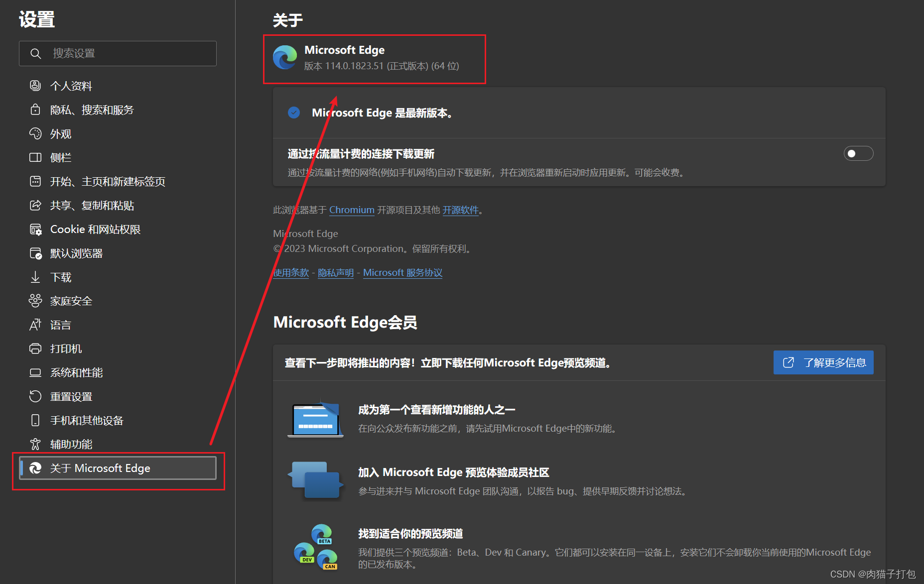
Task: Click the Microsoft Edge logo in 关于
Action: pos(285,57)
